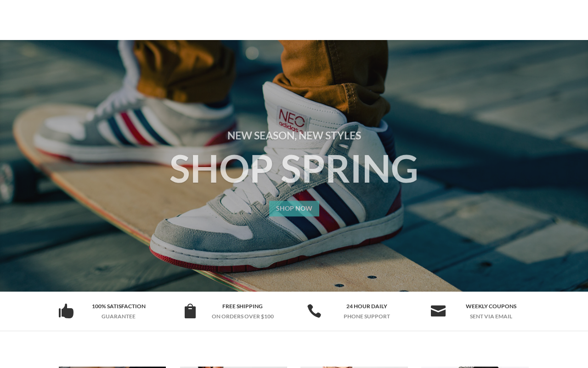Click the shopping bag free shipping icon

[190, 311]
